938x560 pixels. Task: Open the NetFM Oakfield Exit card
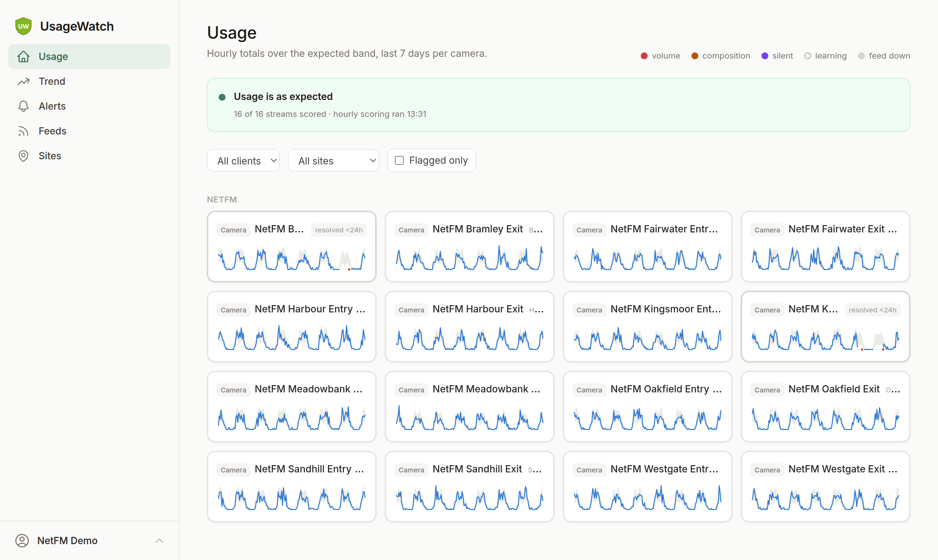coord(826,407)
